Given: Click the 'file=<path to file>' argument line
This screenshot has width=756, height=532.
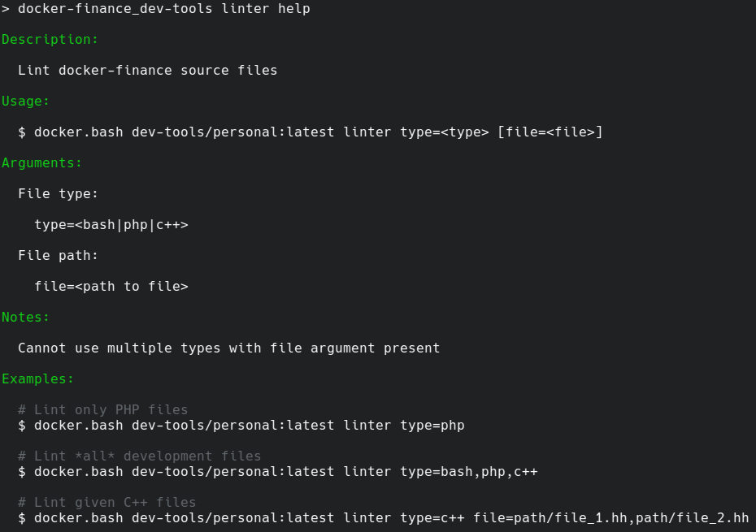Looking at the screenshot, I should click(x=111, y=286).
